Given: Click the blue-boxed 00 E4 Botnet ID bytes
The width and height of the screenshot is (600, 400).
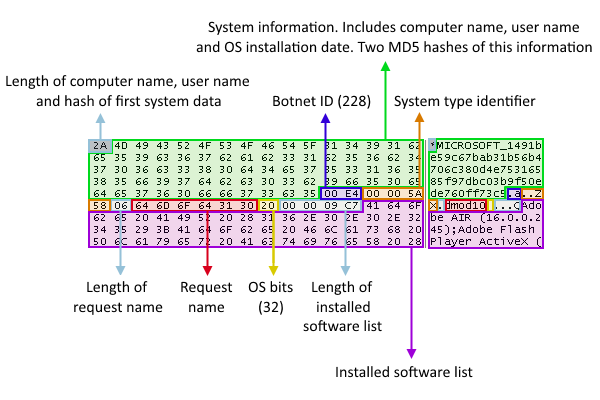Looking at the screenshot, I should click(x=341, y=194).
